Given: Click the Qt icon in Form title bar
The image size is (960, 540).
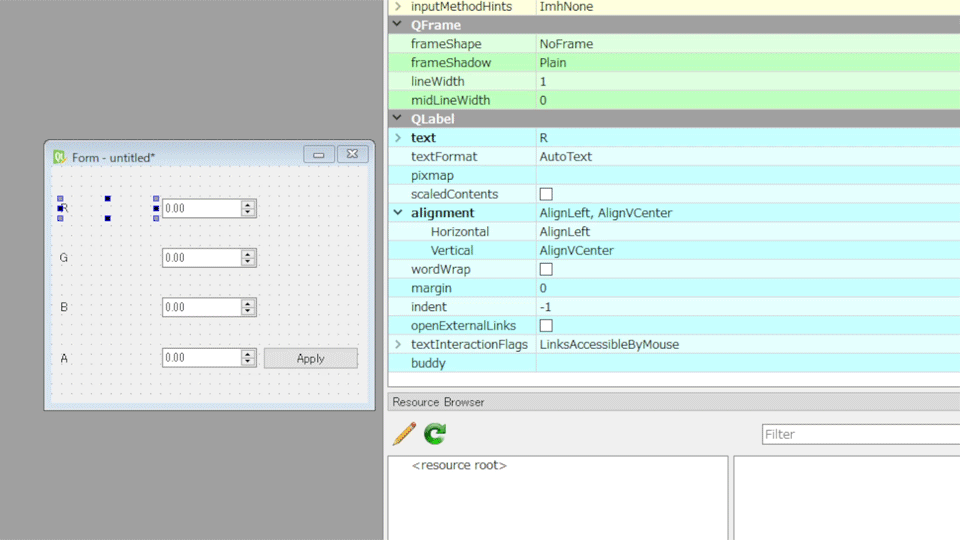Looking at the screenshot, I should pos(60,157).
